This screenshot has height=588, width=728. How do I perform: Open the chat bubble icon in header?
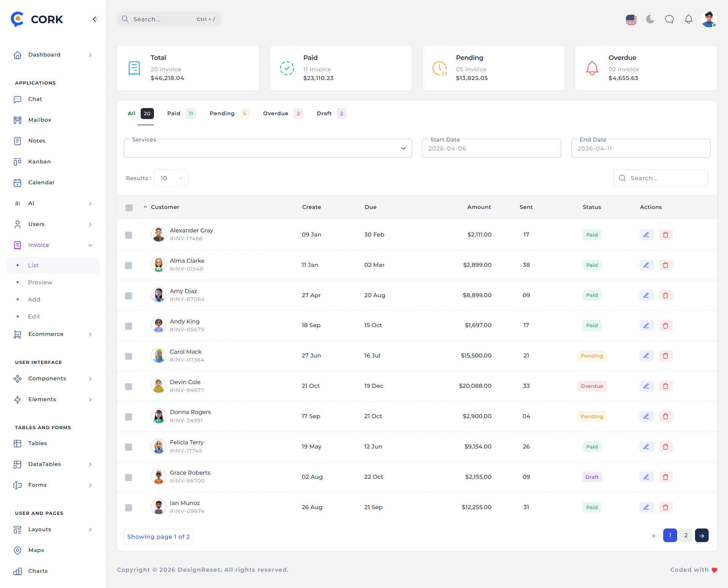669,19
